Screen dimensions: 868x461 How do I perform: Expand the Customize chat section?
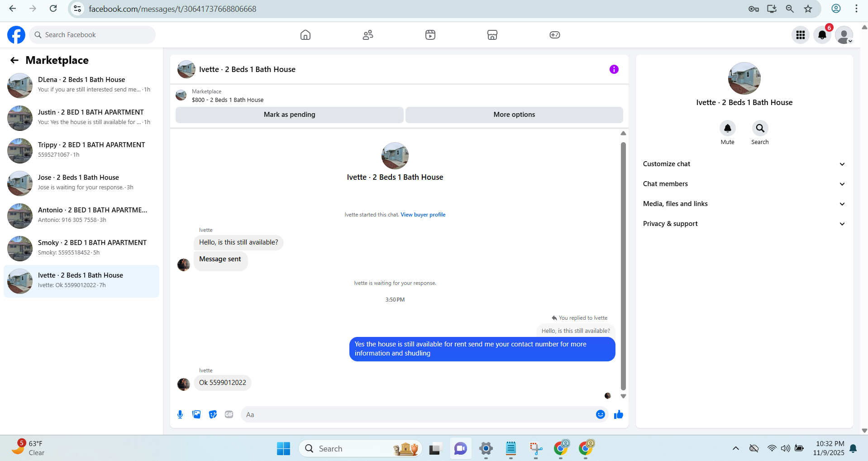pos(744,164)
